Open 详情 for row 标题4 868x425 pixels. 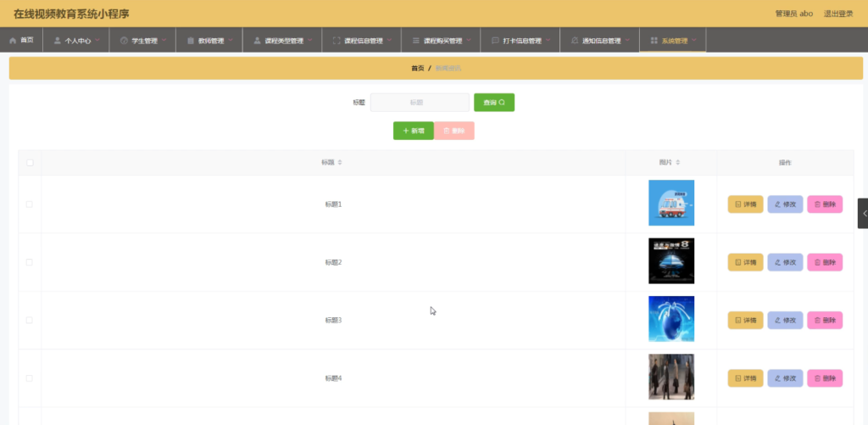[x=745, y=378]
